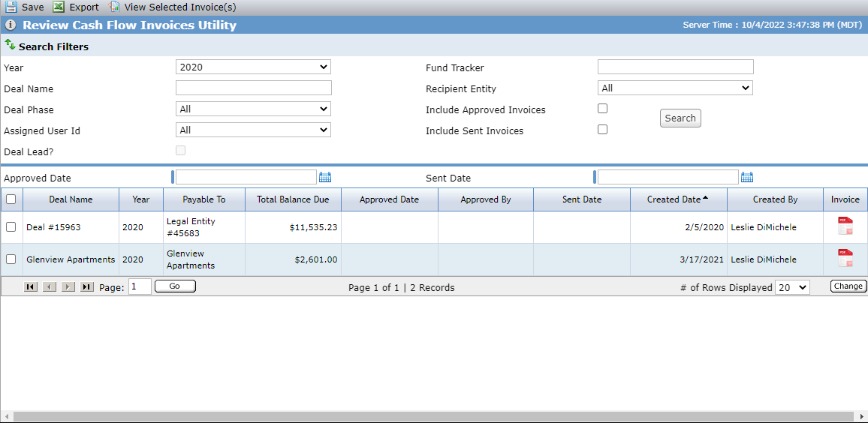
Task: Collapse the Search Filters arrows icon
Action: point(10,45)
